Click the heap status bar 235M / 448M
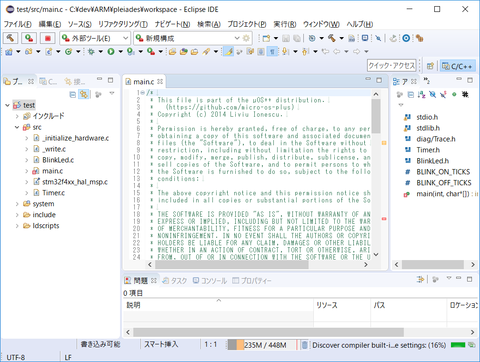480x362 pixels. point(262,345)
